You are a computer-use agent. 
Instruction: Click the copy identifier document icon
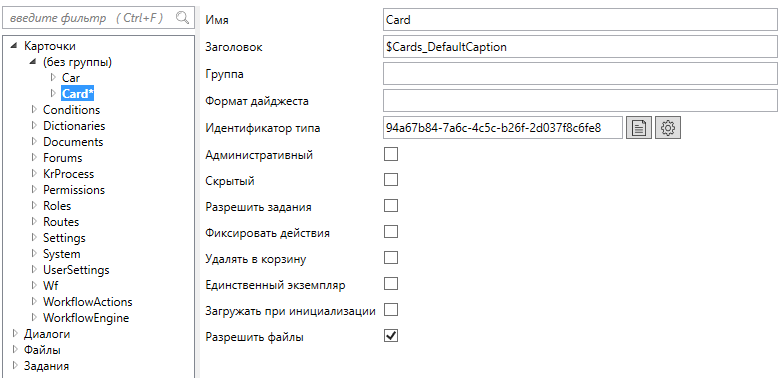(639, 128)
